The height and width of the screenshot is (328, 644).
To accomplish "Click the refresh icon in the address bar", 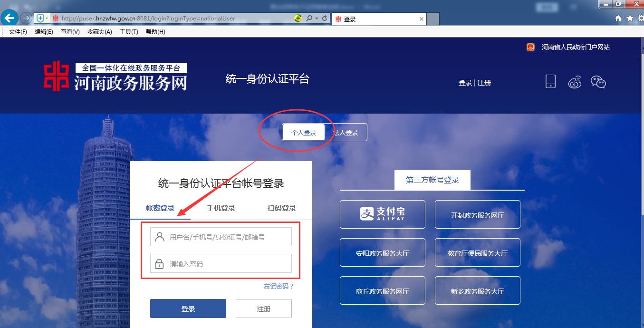I will [326, 18].
